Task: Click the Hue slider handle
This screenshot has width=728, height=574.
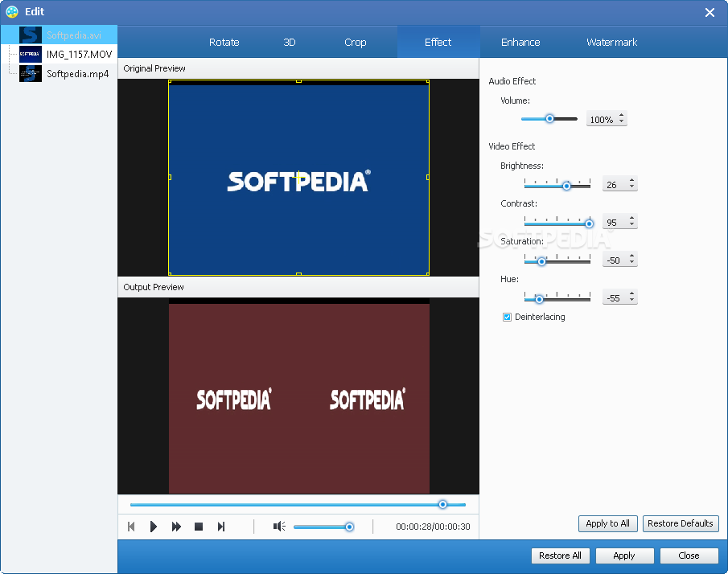Action: (539, 299)
